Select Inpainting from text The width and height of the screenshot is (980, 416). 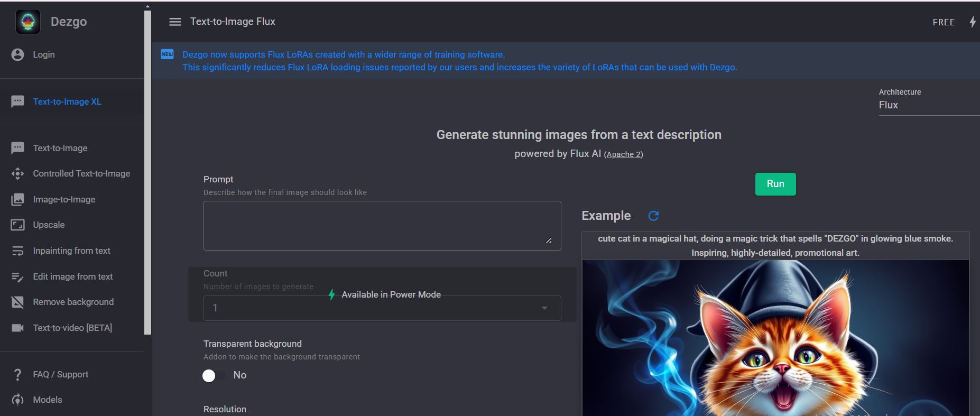[71, 251]
